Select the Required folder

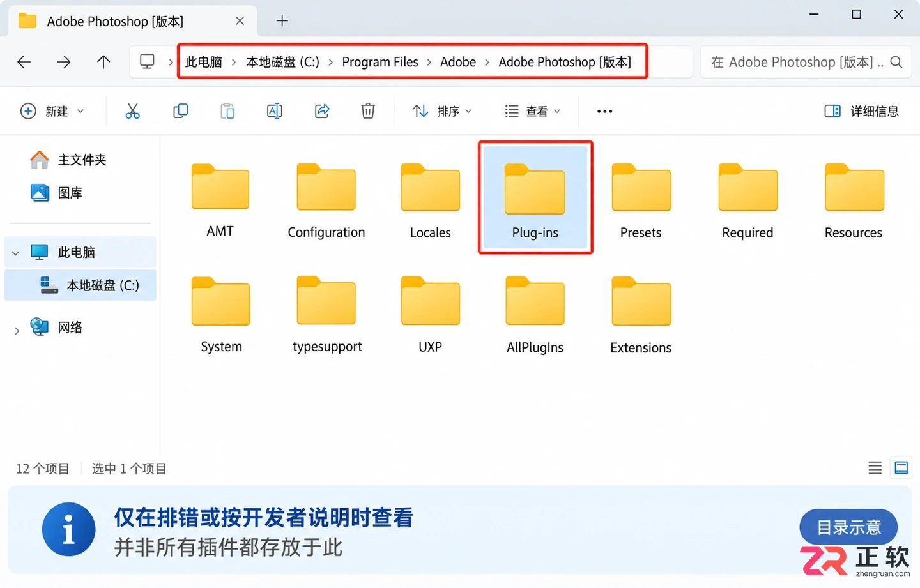[747, 200]
